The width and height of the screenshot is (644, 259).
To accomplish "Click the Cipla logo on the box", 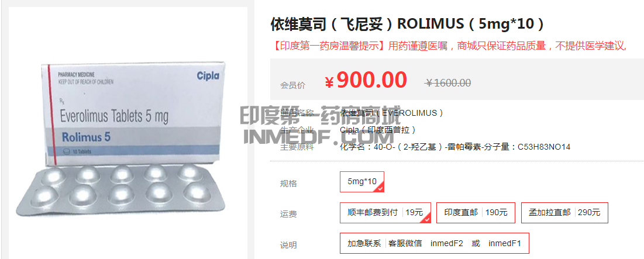I will click(x=208, y=75).
